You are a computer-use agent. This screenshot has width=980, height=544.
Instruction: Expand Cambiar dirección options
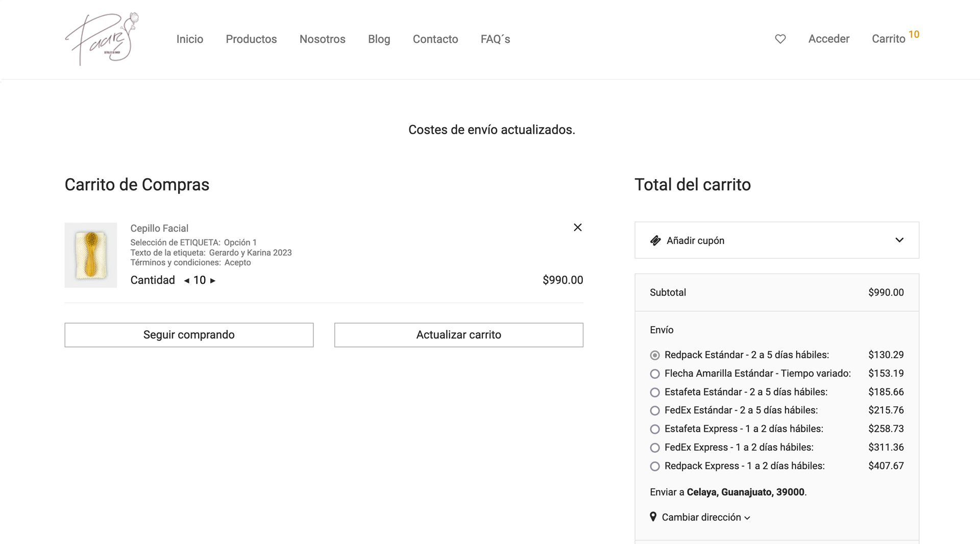[x=705, y=517]
